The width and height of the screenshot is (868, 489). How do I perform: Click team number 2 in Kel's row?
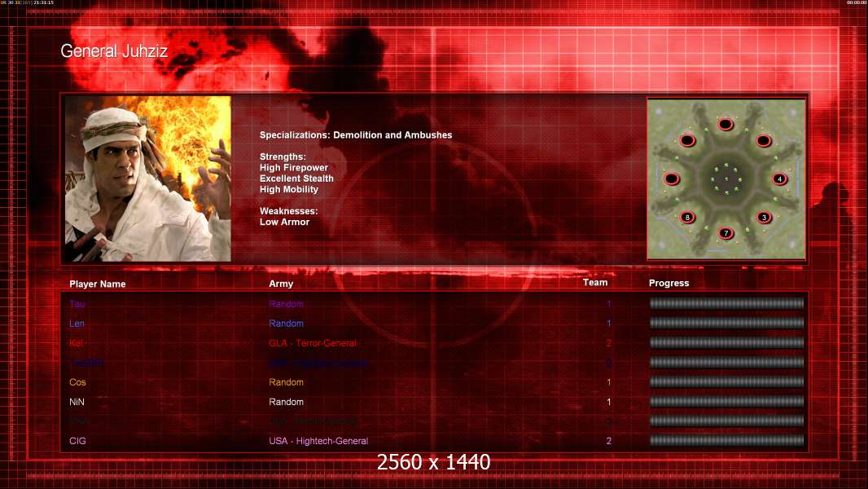click(x=608, y=343)
